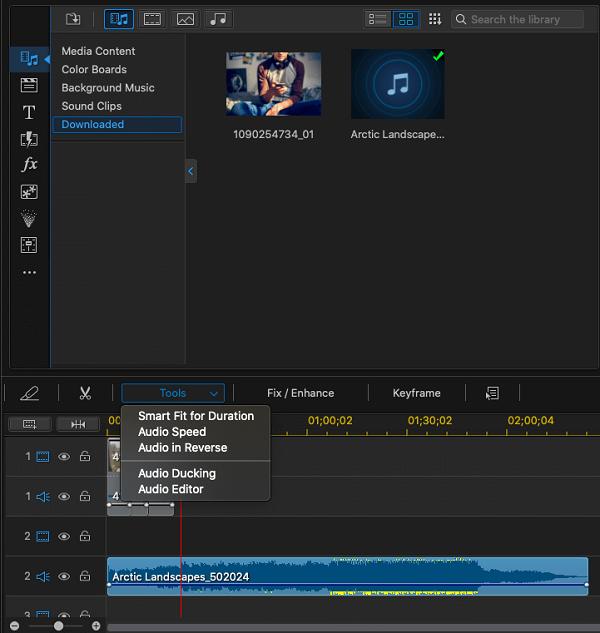Open the Tools dropdown
600x633 pixels.
[x=173, y=393]
